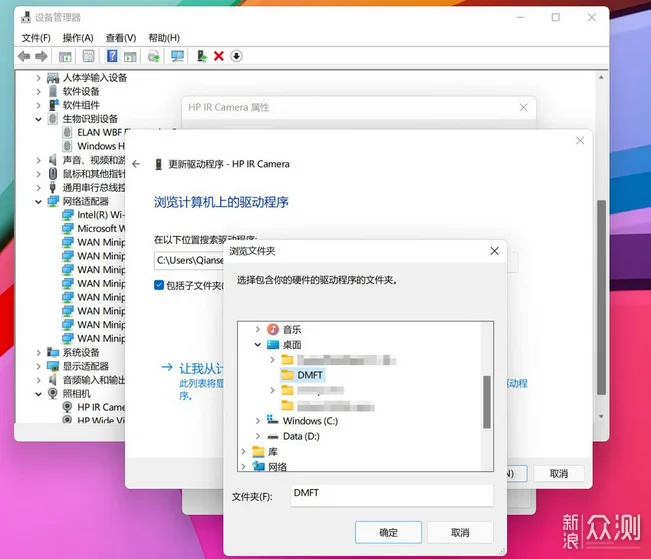Viewport: 651px width, 559px height.
Task: Click the down-arrow disable device toolbar icon
Action: (236, 56)
